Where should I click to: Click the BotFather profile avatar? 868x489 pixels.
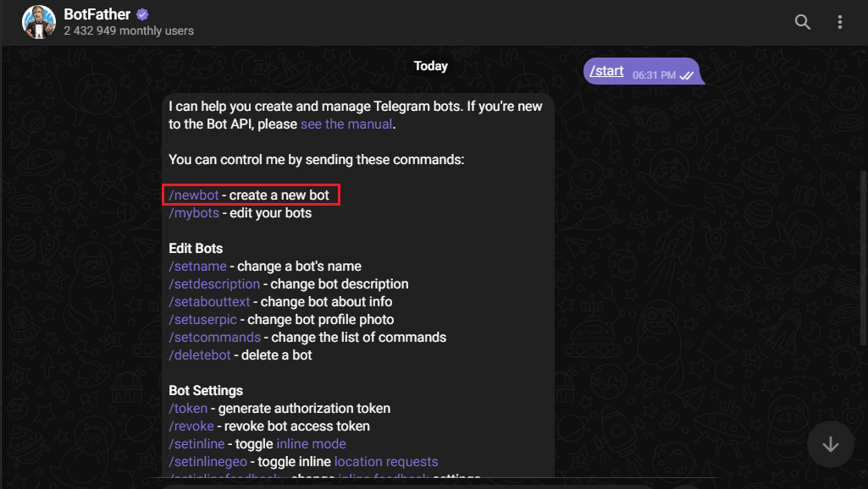pyautogui.click(x=39, y=22)
